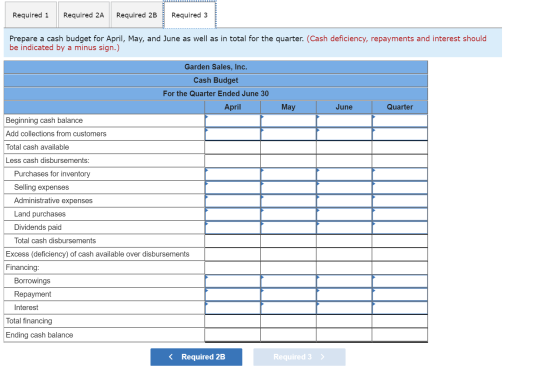560x368 pixels.
Task: Select April beginning cash balance cell
Action: [x=233, y=121]
